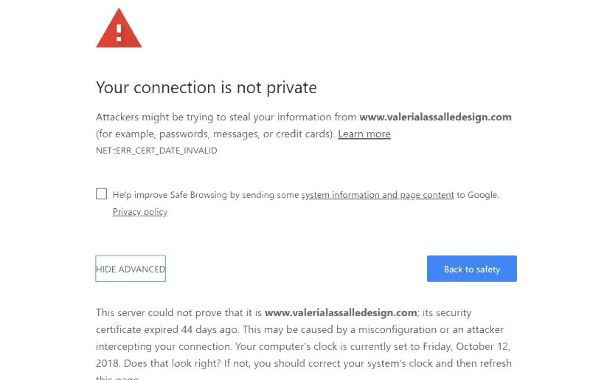Click the red warning triangle icon

pos(119,29)
